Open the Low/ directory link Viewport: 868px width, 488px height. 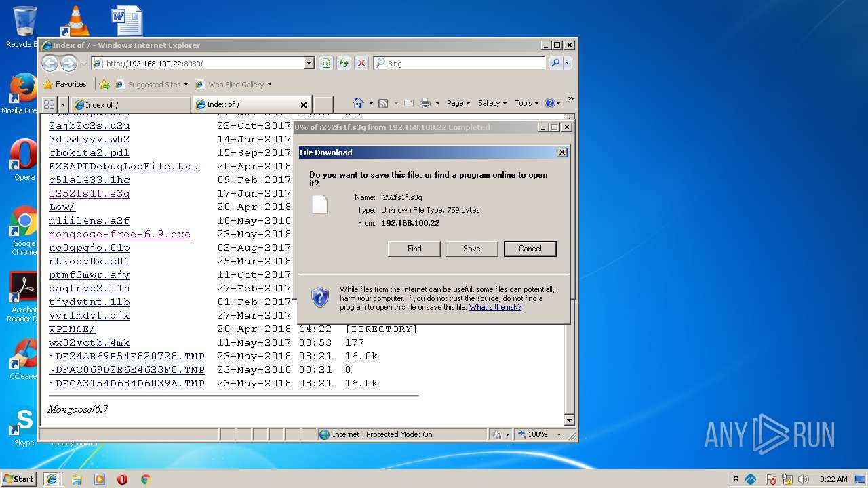point(62,207)
